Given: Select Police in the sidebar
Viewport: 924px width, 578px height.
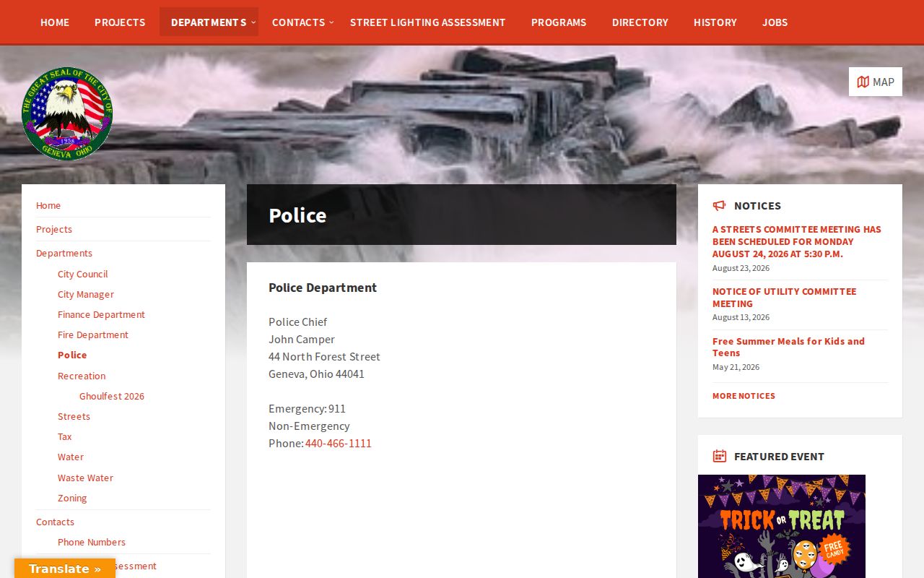Looking at the screenshot, I should click(72, 355).
